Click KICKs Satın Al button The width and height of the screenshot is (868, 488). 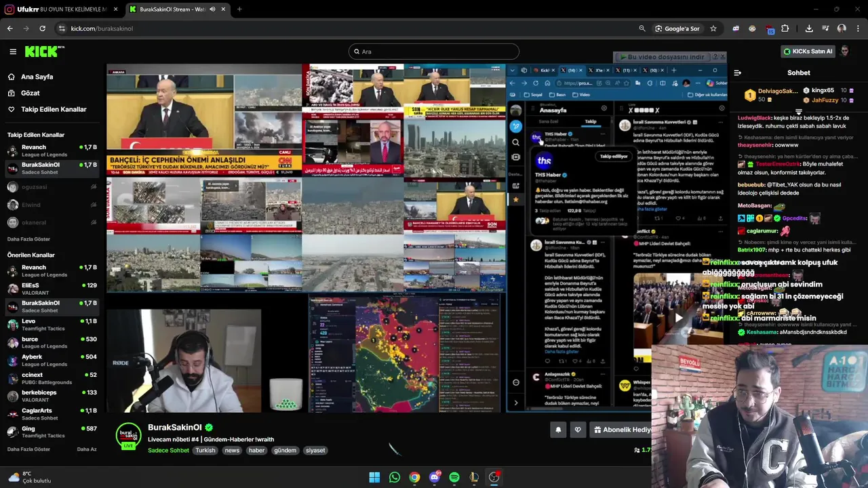[x=808, y=52]
